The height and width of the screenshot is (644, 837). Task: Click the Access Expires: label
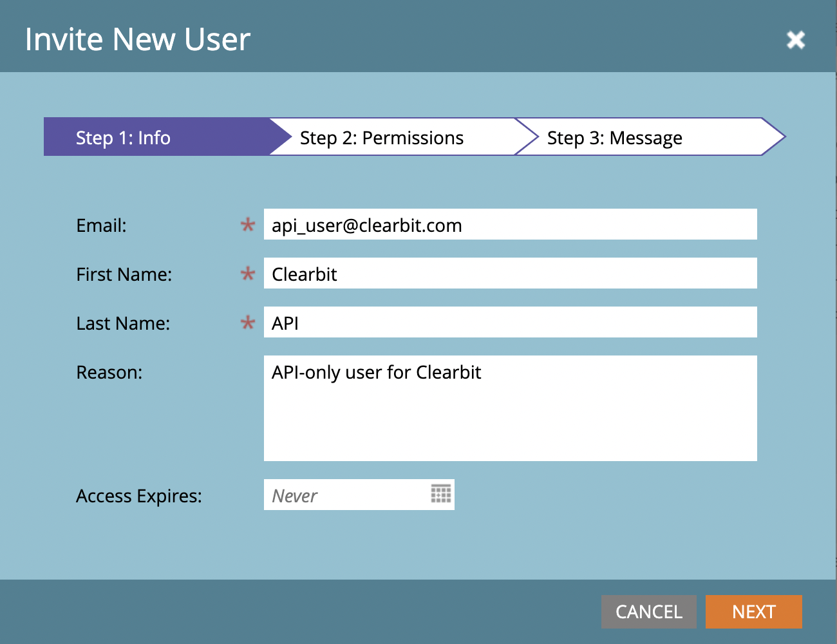coord(139,496)
